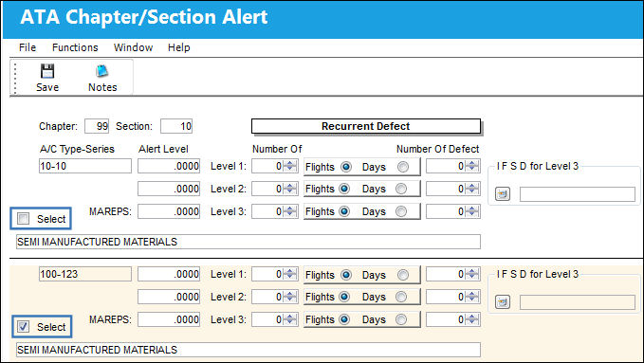This screenshot has height=363, width=644.
Task: Choose Flights radio for 10-10 Level 1
Action: pyautogui.click(x=346, y=167)
